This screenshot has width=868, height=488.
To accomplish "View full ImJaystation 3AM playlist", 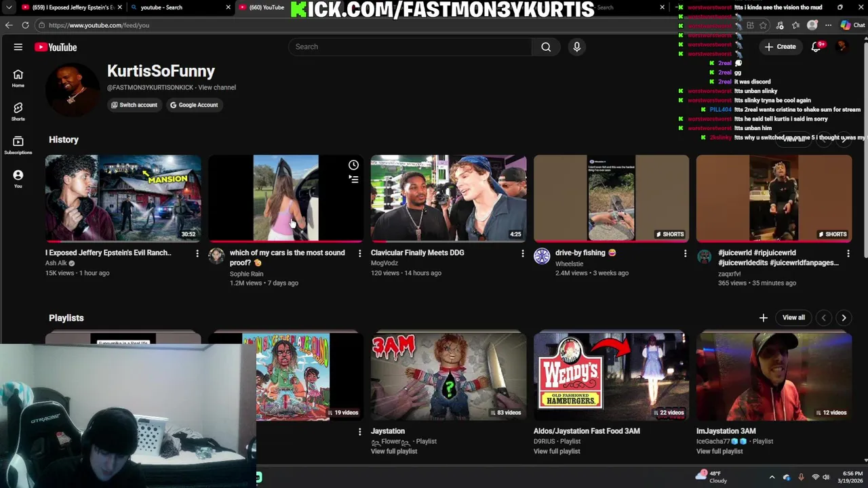I will click(719, 451).
